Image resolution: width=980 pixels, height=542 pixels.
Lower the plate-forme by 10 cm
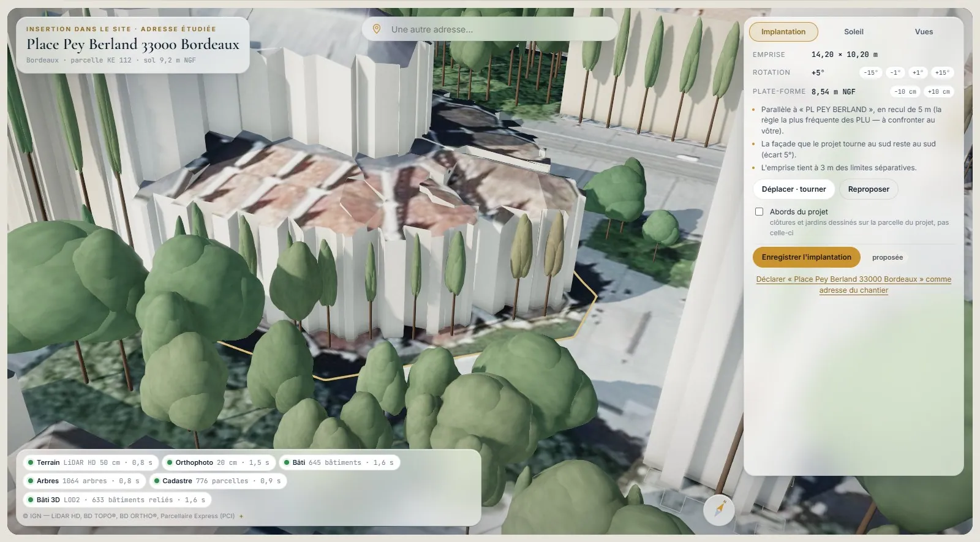(905, 92)
